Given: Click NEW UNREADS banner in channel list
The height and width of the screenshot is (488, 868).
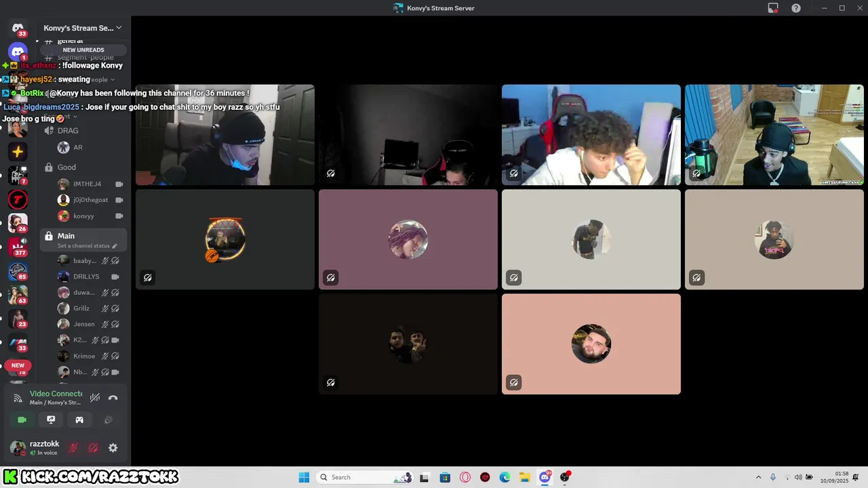Looking at the screenshot, I should click(83, 50).
